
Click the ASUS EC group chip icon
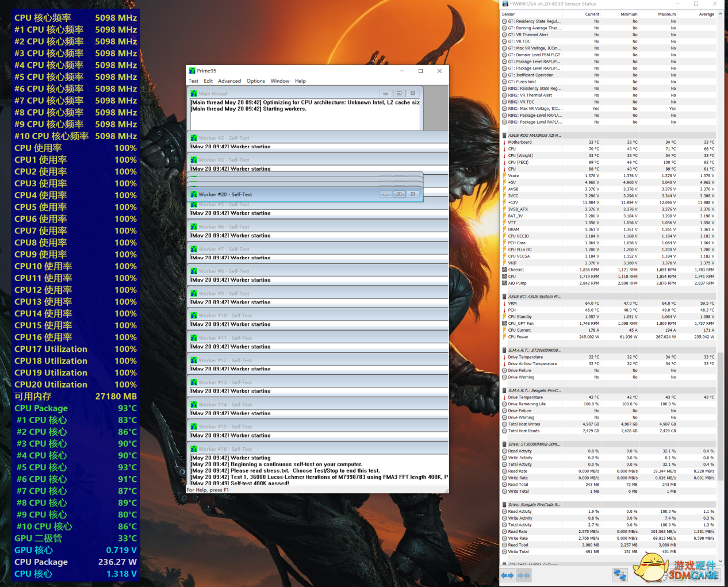pos(504,297)
